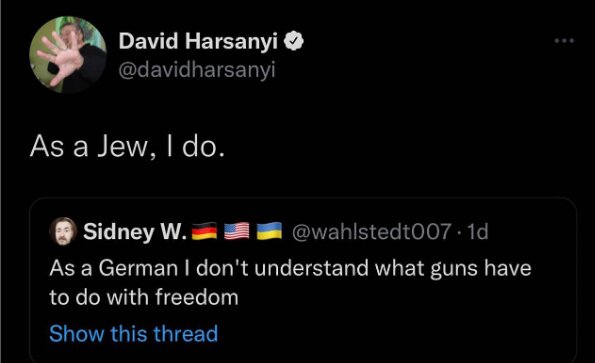Click the David Harsanyi display name

pos(198,41)
